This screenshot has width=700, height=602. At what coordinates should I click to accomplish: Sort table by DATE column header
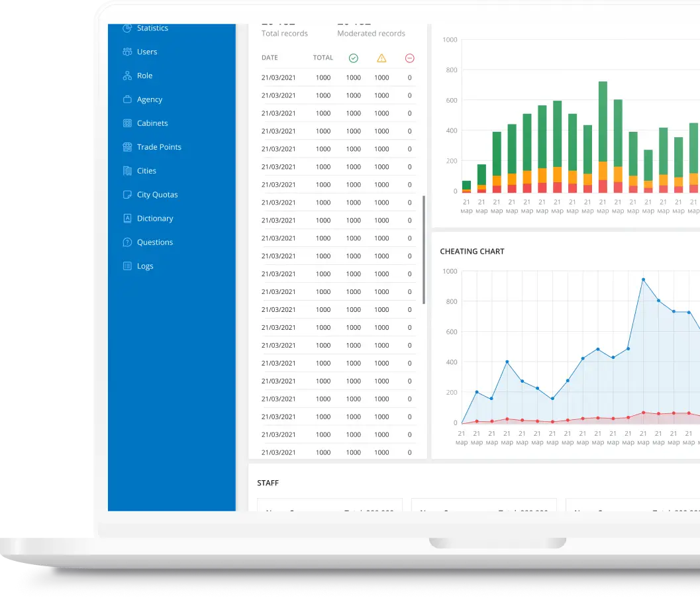(270, 58)
